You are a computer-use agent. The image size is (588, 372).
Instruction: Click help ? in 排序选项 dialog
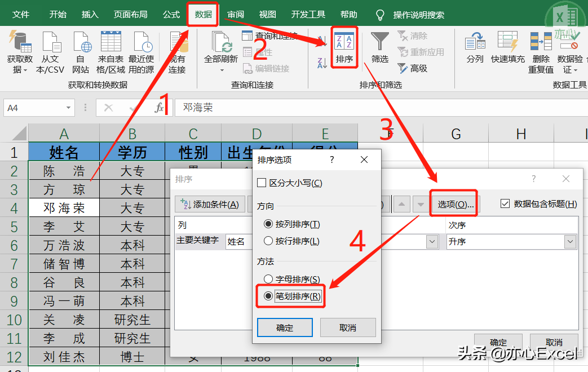pos(332,160)
